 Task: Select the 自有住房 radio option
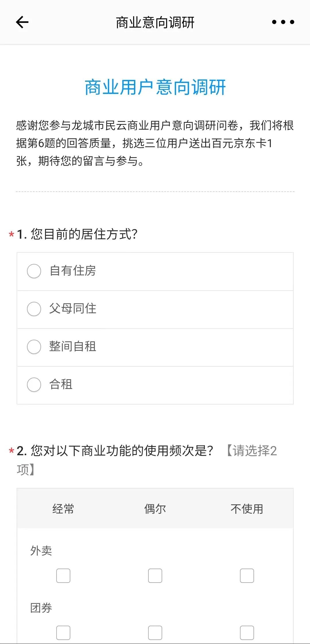tap(34, 271)
